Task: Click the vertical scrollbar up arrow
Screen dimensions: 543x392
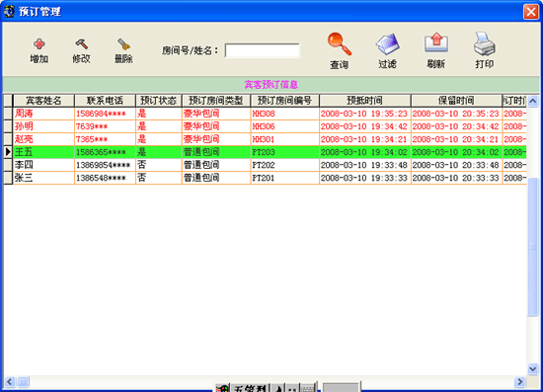Action: click(x=532, y=101)
